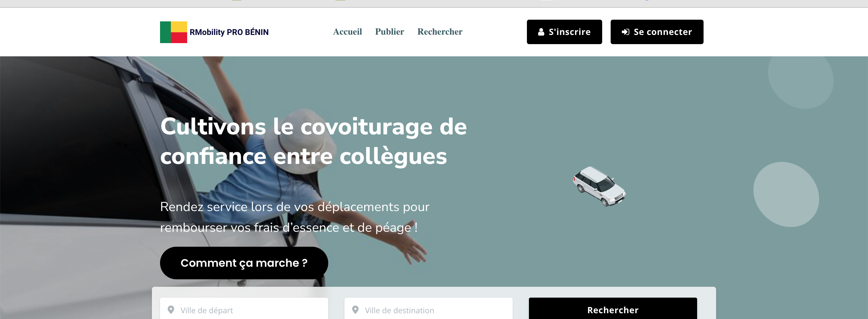This screenshot has width=868, height=319.
Task: Click the location pin for destination city
Action: (x=355, y=310)
